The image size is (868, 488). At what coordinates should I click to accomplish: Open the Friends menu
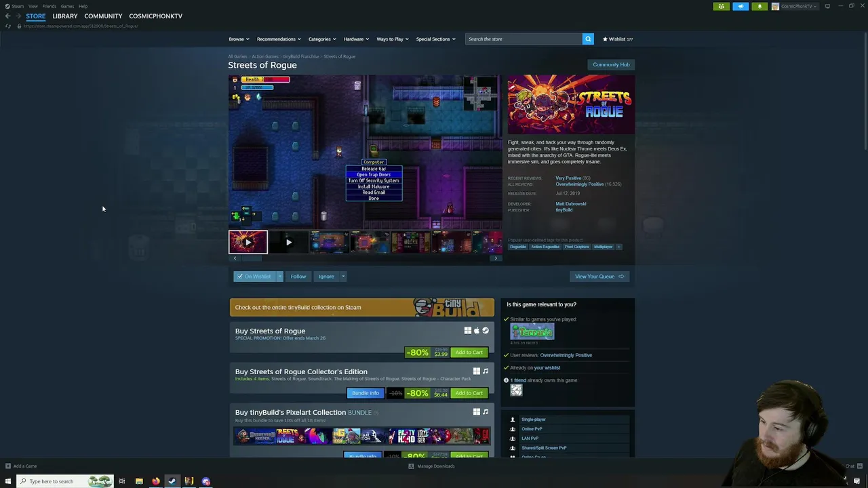pos(49,6)
